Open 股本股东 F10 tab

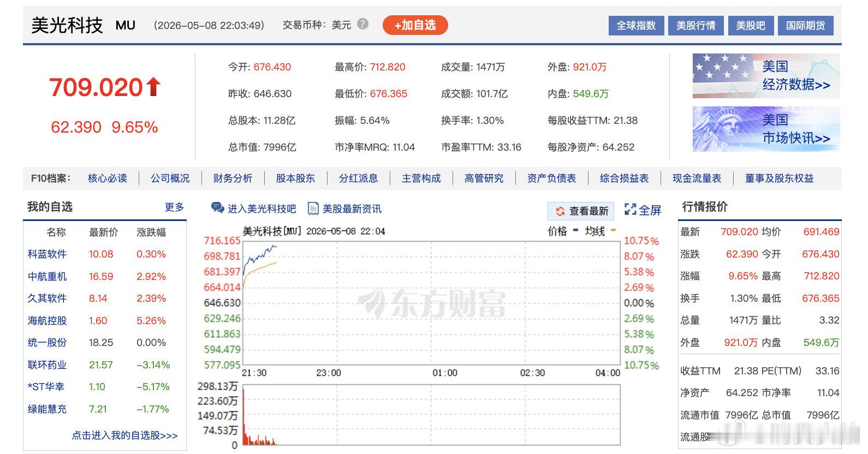(295, 178)
